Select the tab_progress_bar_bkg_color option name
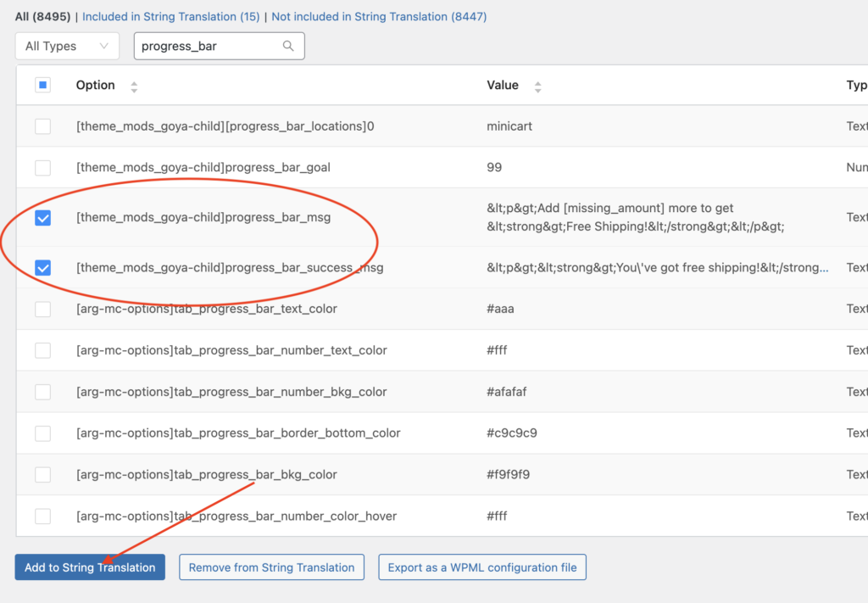 click(x=207, y=474)
